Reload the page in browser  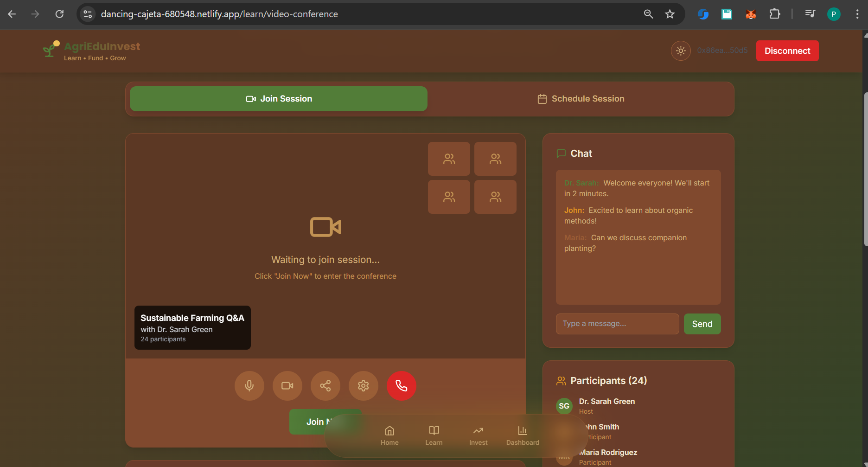pos(59,14)
